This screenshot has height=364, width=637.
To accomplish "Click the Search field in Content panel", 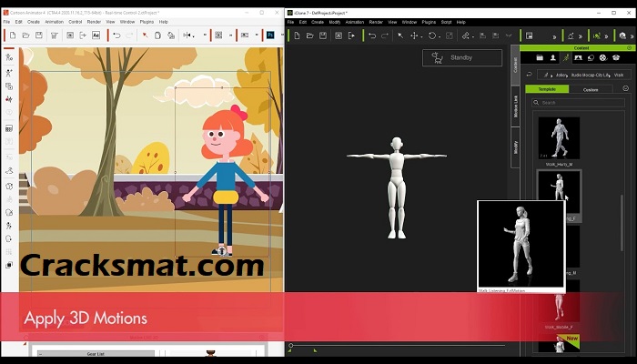I will [578, 103].
